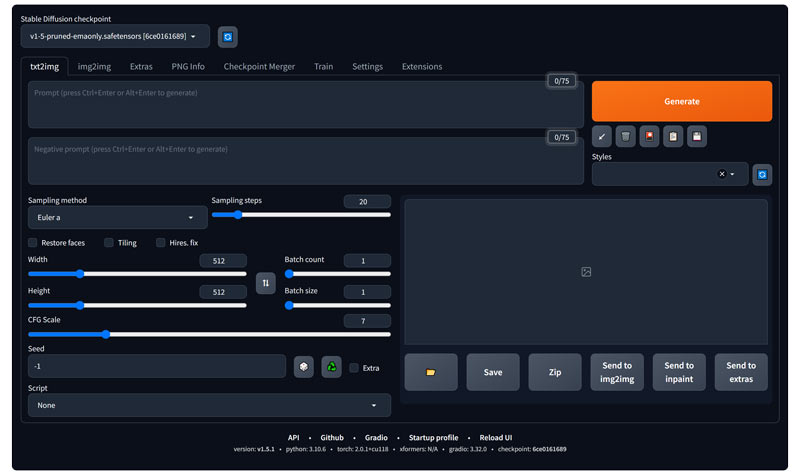Click the arrow icon to read generation parameters

click(x=602, y=136)
